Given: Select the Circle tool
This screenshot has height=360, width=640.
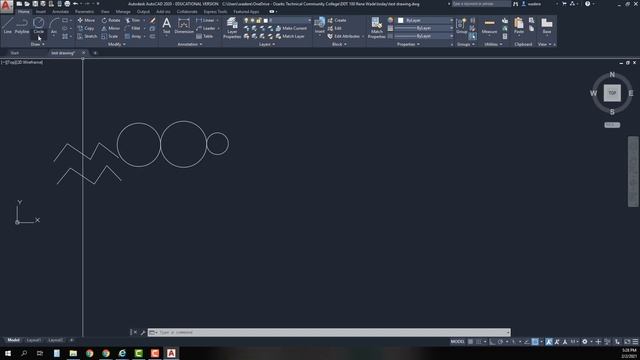Looking at the screenshot, I should point(39,25).
